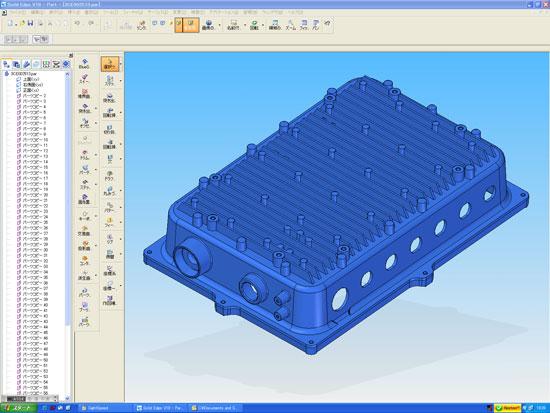Choose the 切り抜き cutout tool
Image resolution: width=550 pixels, height=413 pixels.
point(110,129)
